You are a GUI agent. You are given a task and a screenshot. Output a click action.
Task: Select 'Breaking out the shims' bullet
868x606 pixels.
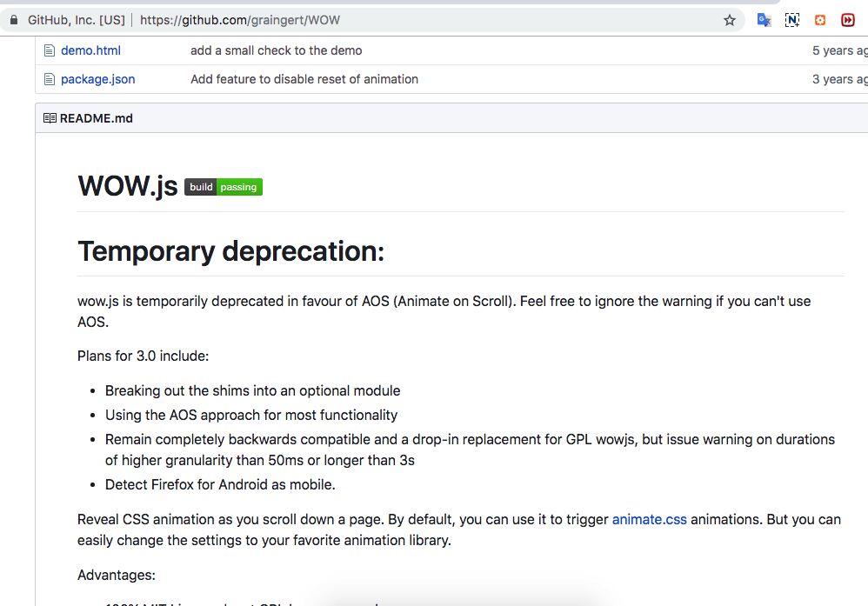pyautogui.click(x=252, y=390)
